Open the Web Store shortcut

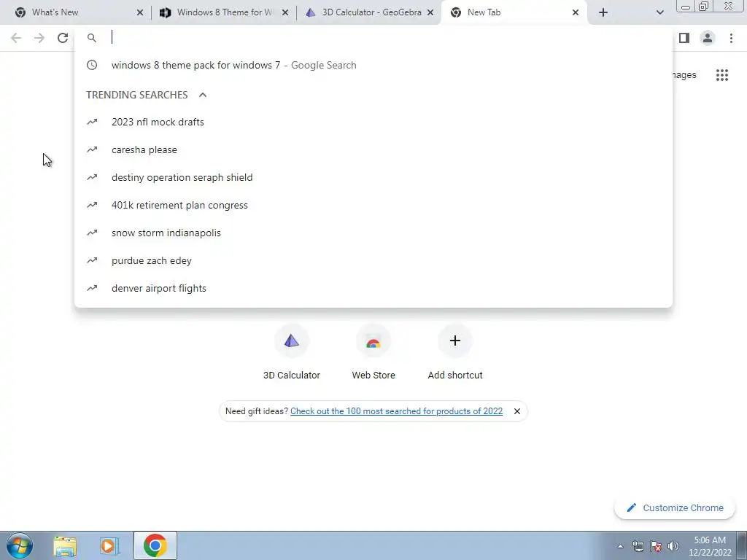(373, 352)
